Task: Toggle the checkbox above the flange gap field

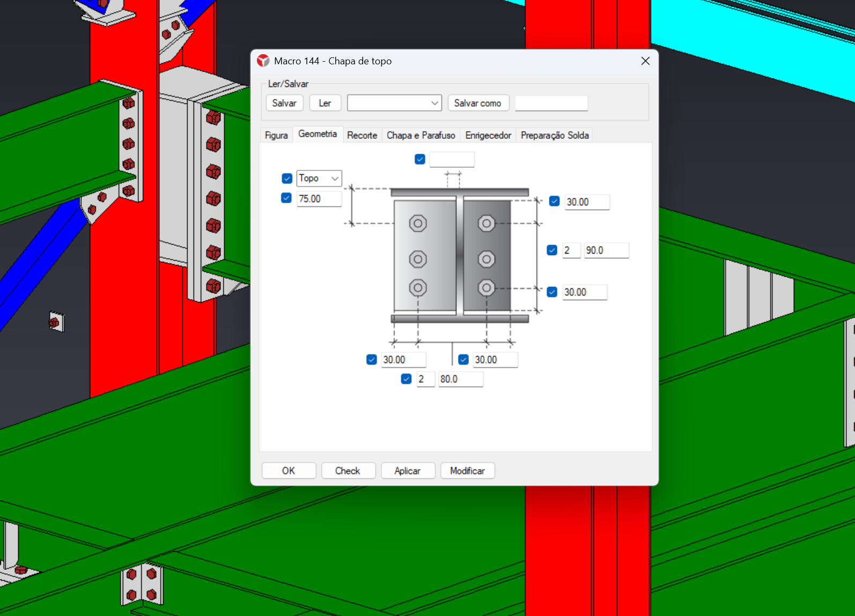Action: [420, 159]
